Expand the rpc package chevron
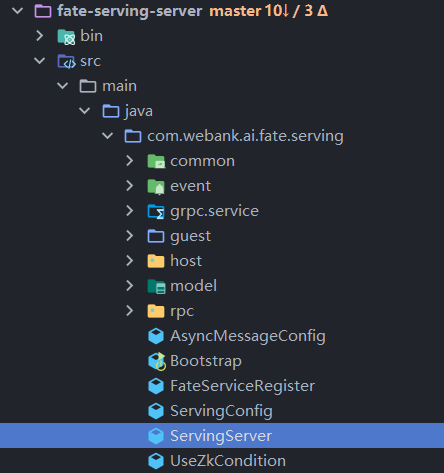Viewport: 444px width, 473px height. pyautogui.click(x=130, y=311)
